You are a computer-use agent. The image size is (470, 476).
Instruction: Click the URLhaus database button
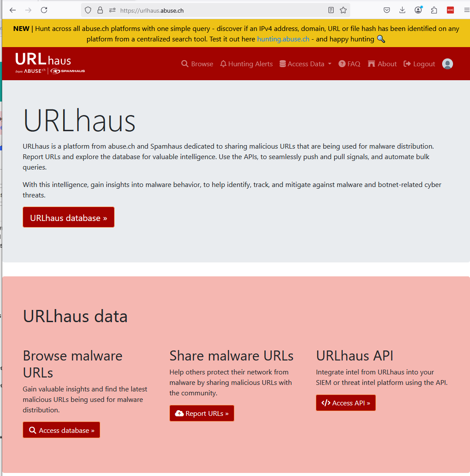click(68, 218)
